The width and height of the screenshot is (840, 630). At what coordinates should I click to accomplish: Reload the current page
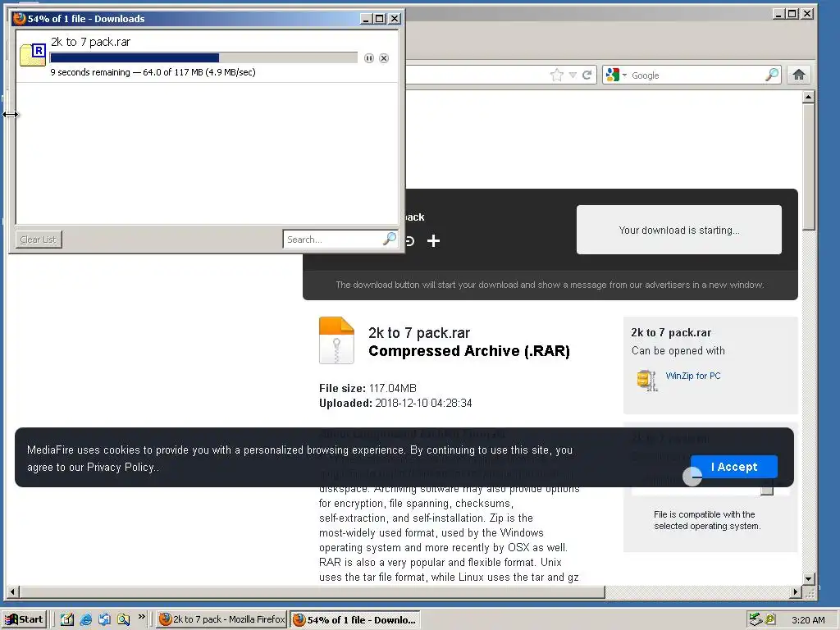pos(587,75)
